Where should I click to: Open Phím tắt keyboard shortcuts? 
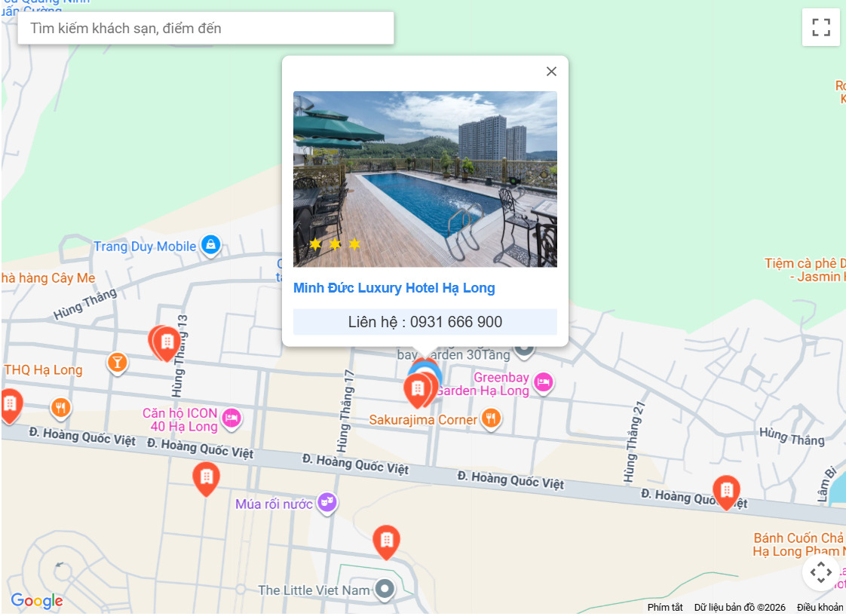[665, 608]
